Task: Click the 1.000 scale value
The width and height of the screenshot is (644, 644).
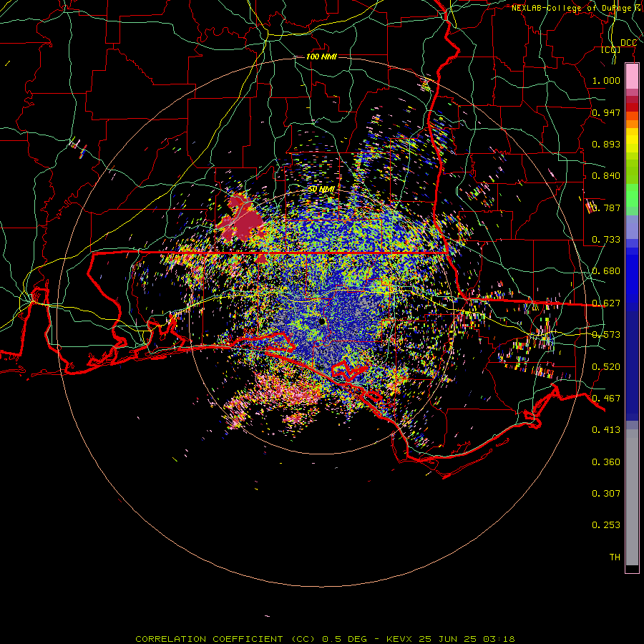Action: 606,80
